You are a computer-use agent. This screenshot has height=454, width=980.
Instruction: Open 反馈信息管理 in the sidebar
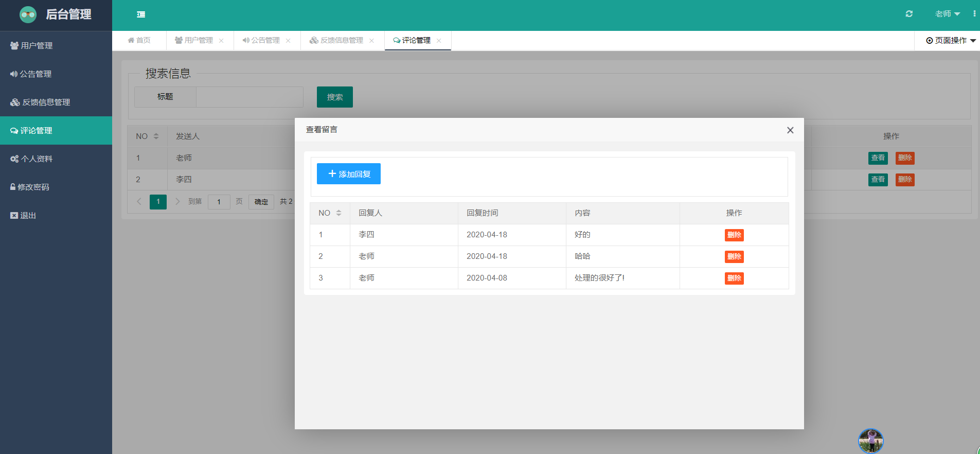coord(56,102)
